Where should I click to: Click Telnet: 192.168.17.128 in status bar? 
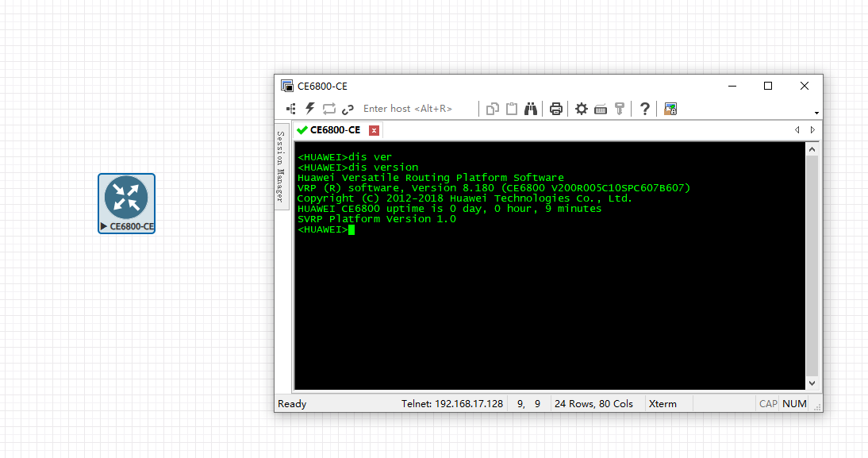click(452, 404)
